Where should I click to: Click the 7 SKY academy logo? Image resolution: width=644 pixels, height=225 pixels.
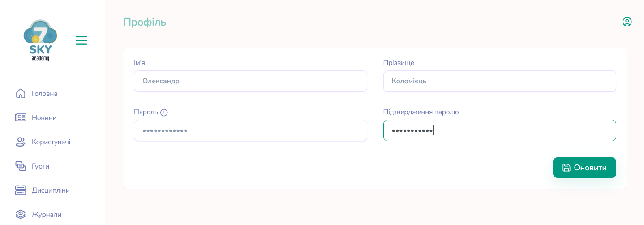coord(40,40)
